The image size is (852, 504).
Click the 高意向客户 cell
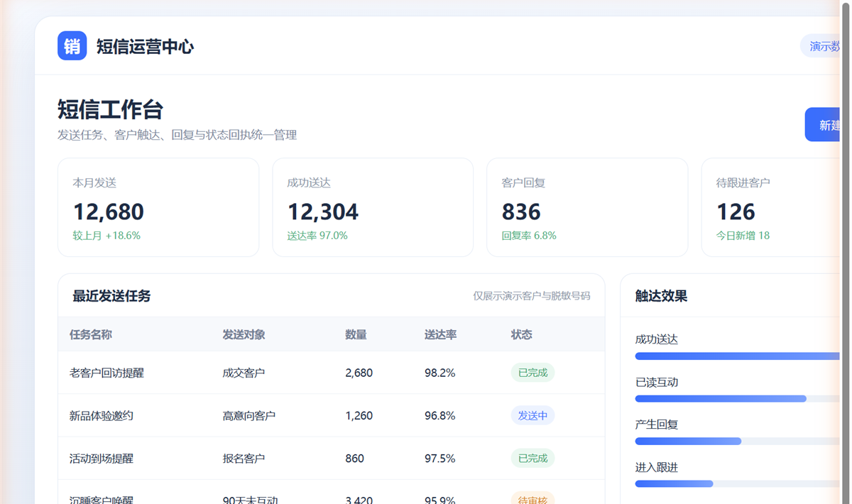click(248, 416)
